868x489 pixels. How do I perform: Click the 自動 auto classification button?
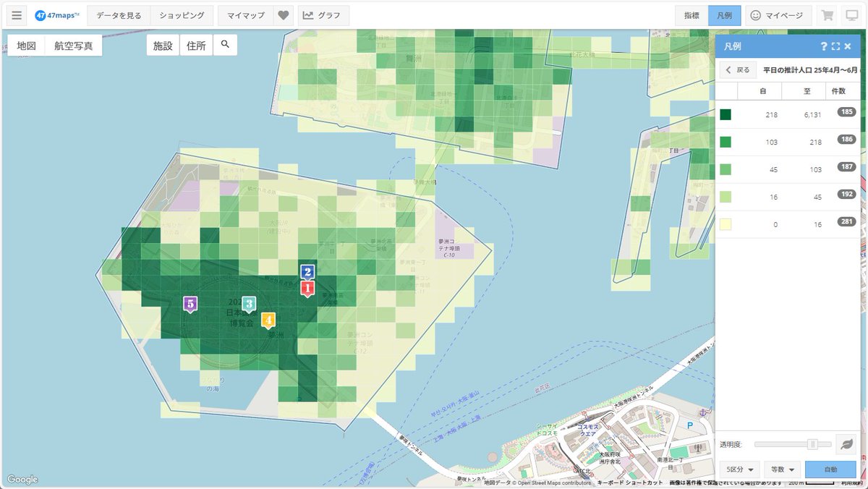830,469
